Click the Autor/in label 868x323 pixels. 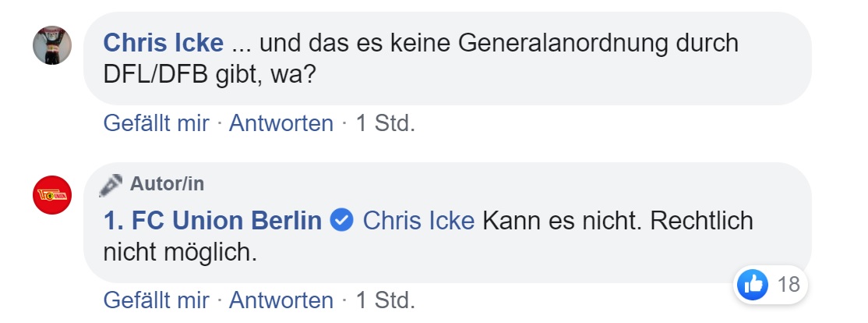click(x=167, y=185)
